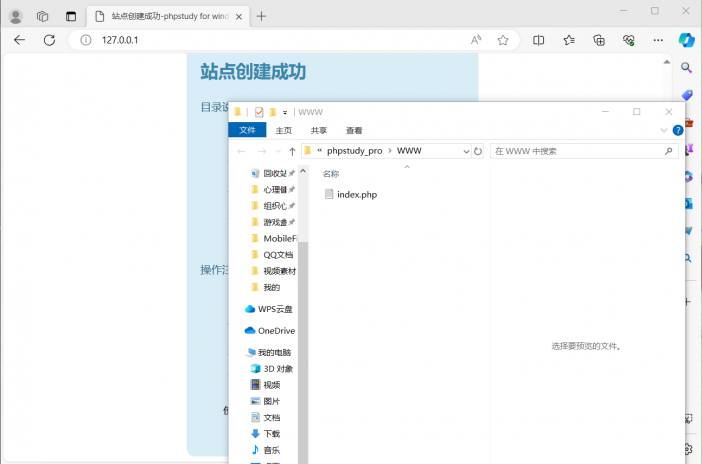The height and width of the screenshot is (464, 702).
Task: Open Edge tab actions menu icon
Action: 71,17
